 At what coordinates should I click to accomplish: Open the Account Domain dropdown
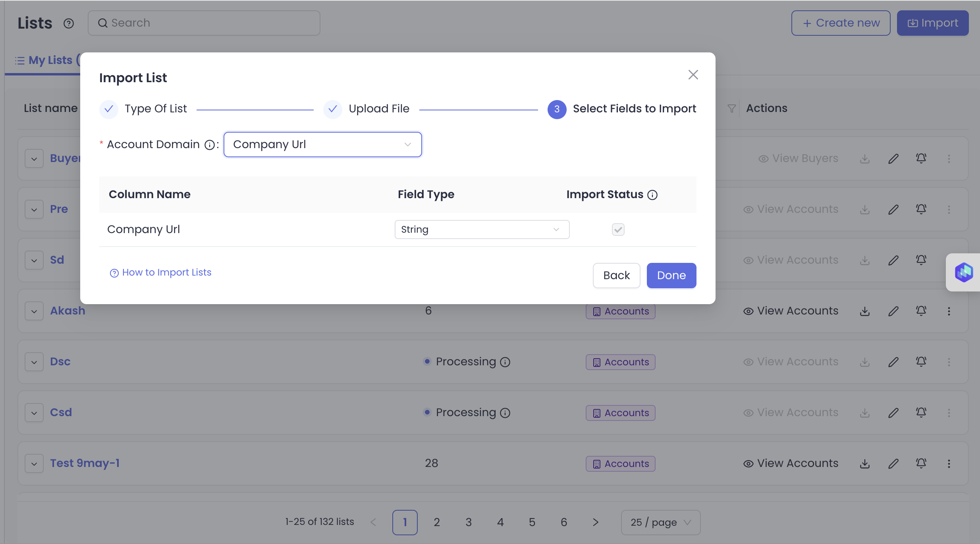tap(322, 145)
